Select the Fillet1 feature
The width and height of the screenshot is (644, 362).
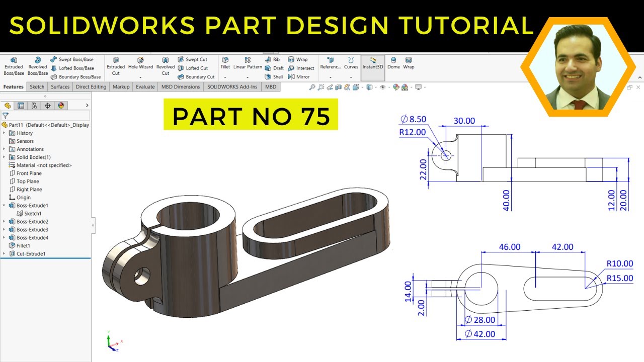[20, 246]
